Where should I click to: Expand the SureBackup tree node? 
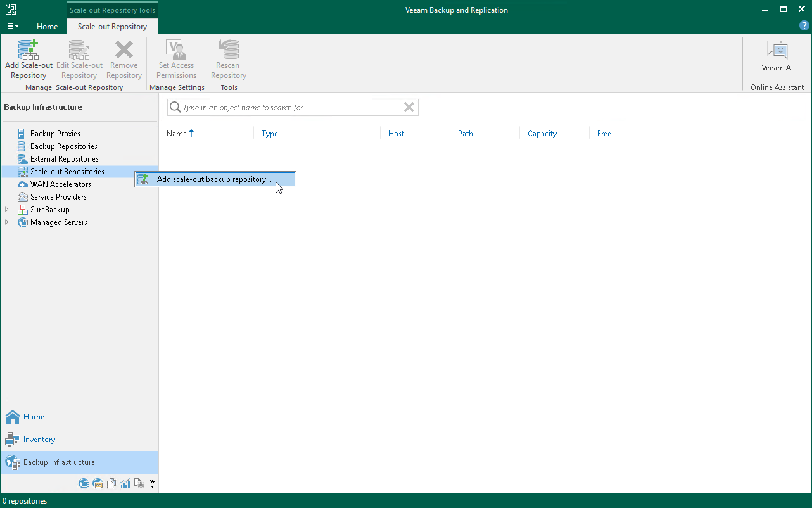[x=6, y=209]
